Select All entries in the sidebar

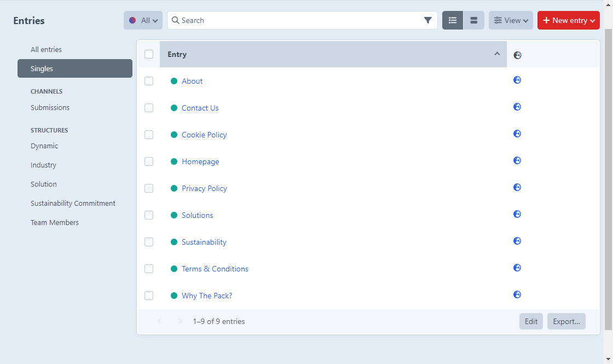click(47, 49)
